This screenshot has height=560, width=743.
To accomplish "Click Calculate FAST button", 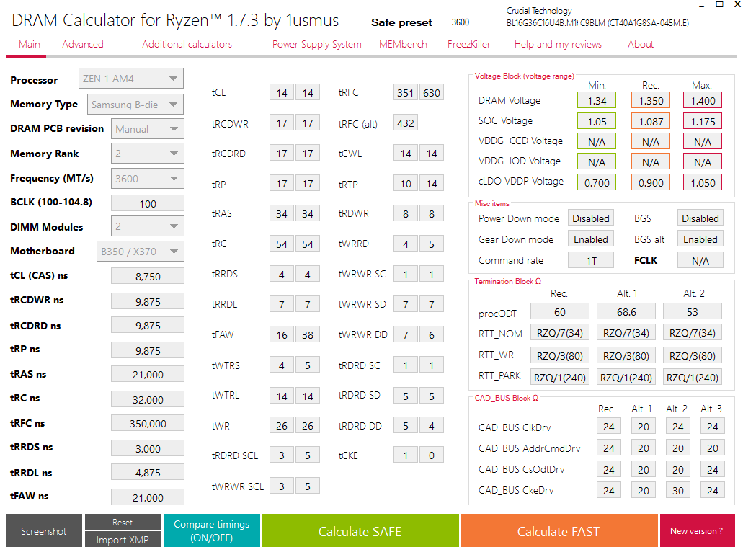I will (559, 530).
